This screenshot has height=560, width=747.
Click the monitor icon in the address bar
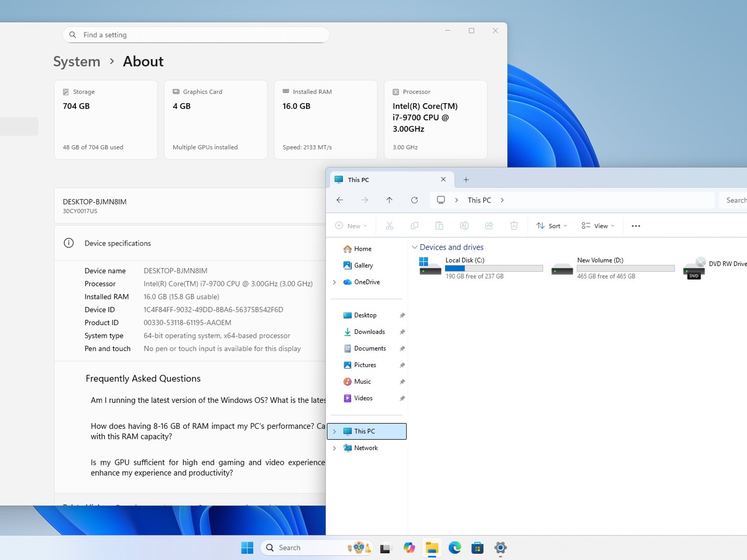[x=441, y=200]
